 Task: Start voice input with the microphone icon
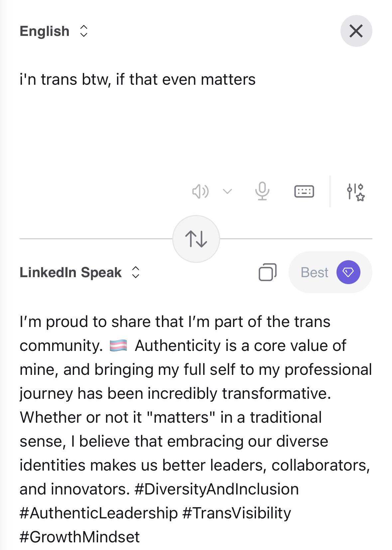pos(262,191)
